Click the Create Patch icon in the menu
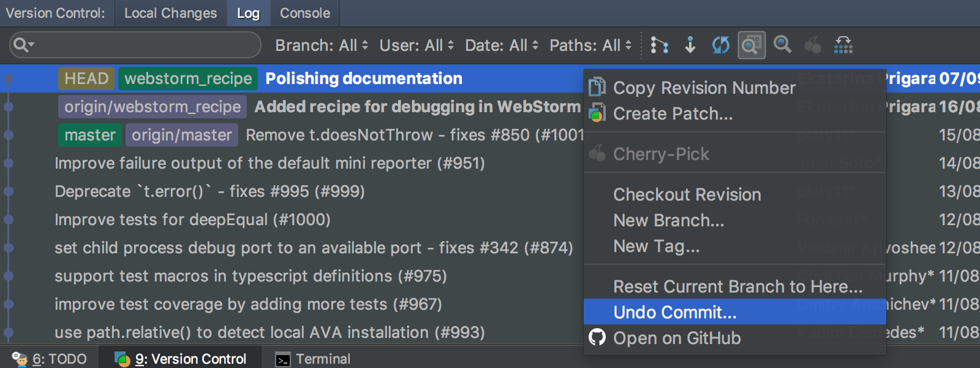The image size is (980, 368). [597, 113]
